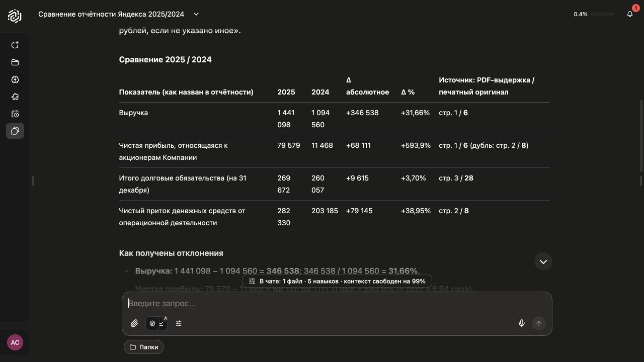Click the 'Выручка' row label in the table
Screen dimensions: 644x362
click(x=133, y=113)
